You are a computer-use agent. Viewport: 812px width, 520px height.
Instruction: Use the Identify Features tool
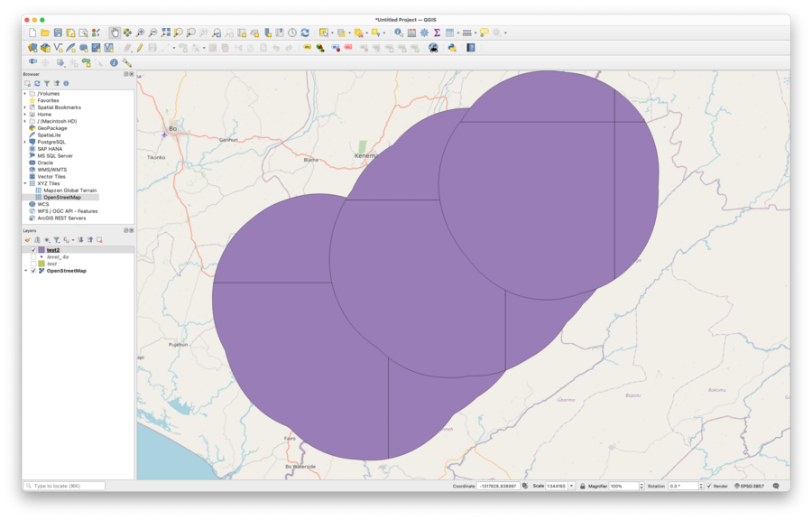(398, 32)
